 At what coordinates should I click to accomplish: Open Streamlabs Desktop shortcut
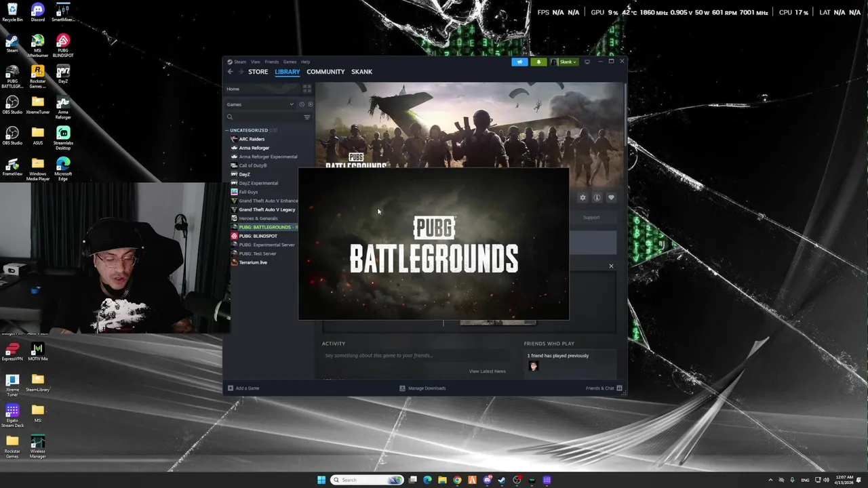[63, 138]
